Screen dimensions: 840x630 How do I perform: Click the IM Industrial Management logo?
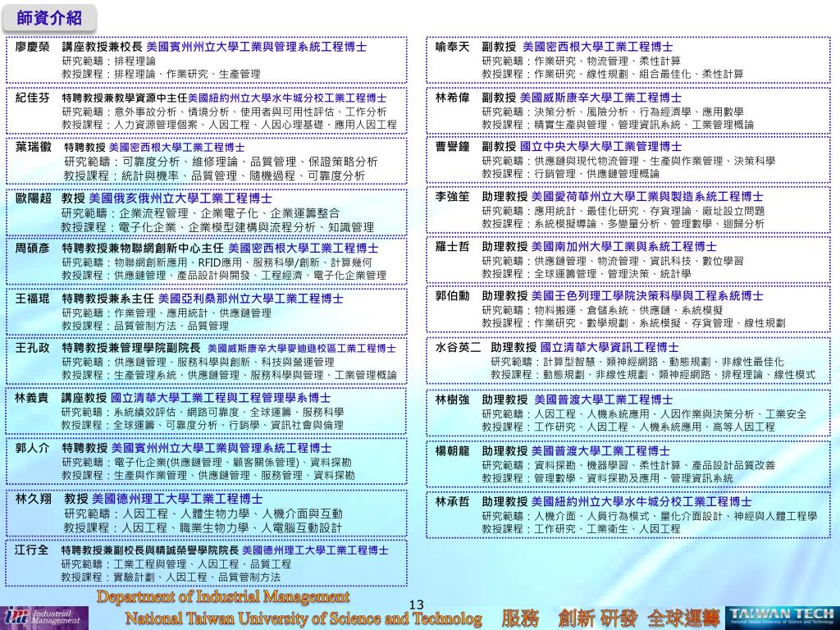pyautogui.click(x=44, y=618)
